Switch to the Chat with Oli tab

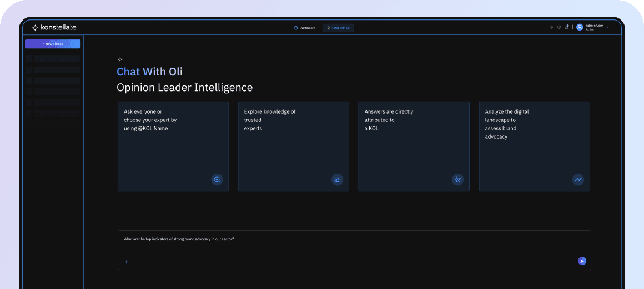[x=339, y=28]
